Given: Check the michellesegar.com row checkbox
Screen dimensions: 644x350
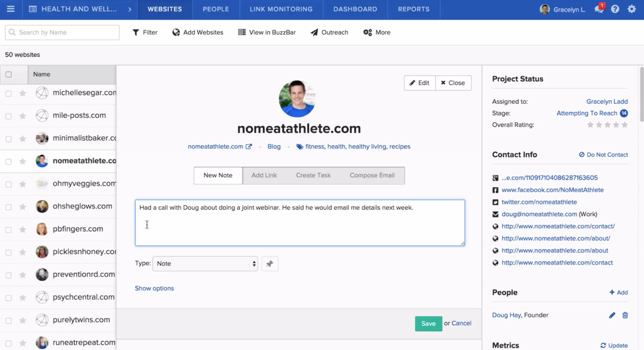Looking at the screenshot, I should tap(9, 93).
